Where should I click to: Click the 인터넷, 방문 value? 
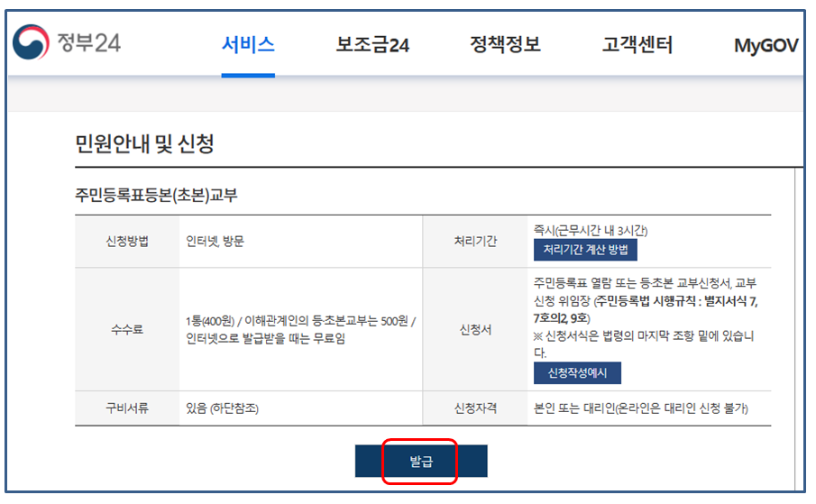click(215, 242)
